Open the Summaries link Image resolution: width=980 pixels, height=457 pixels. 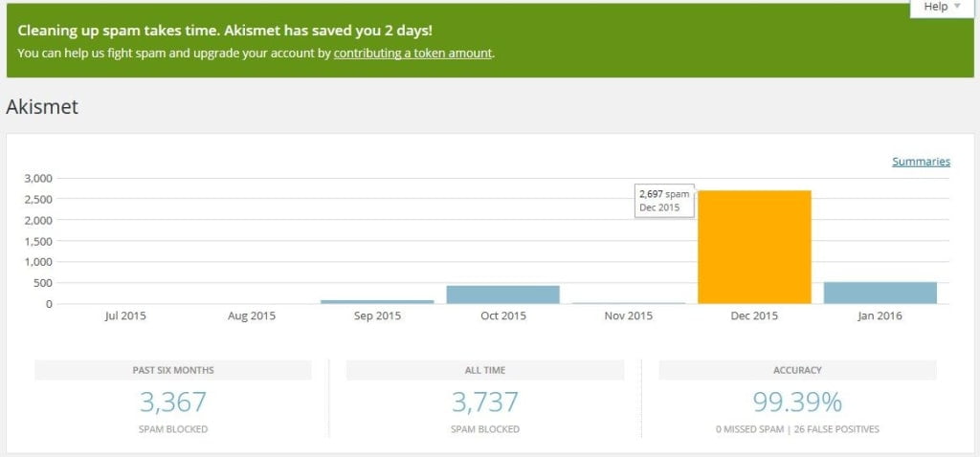921,162
